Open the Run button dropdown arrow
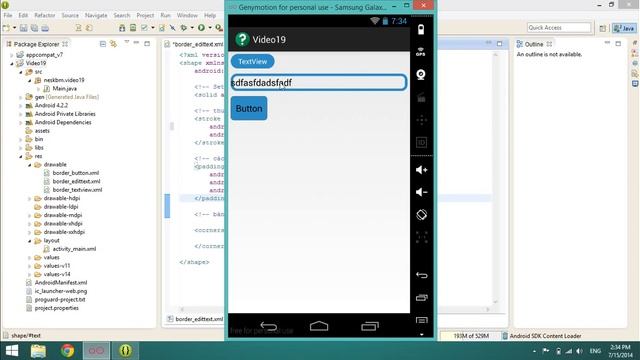Image resolution: width=640 pixels, height=360 pixels. pyautogui.click(x=210, y=28)
